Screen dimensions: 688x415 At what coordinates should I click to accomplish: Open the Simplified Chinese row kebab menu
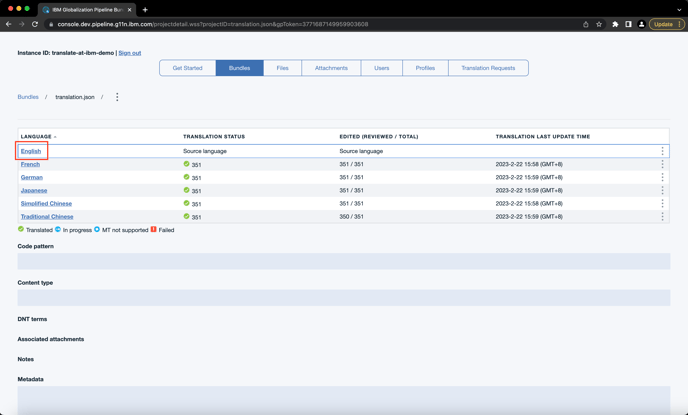coord(662,204)
